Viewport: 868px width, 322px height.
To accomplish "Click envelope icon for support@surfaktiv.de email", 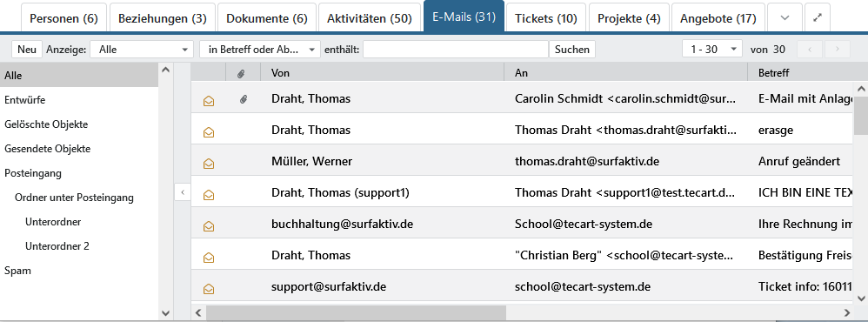I will 209,288.
